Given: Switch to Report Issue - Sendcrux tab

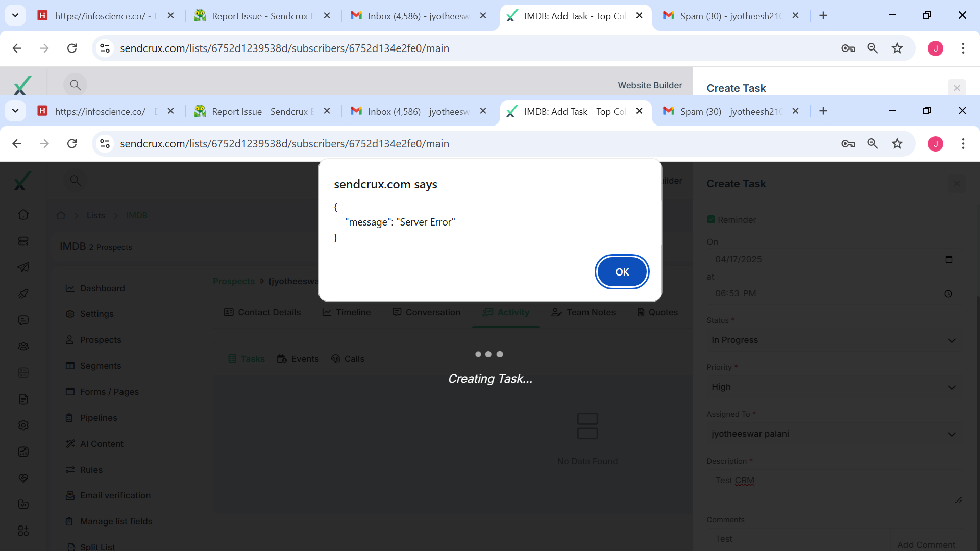Looking at the screenshot, I should [x=262, y=111].
